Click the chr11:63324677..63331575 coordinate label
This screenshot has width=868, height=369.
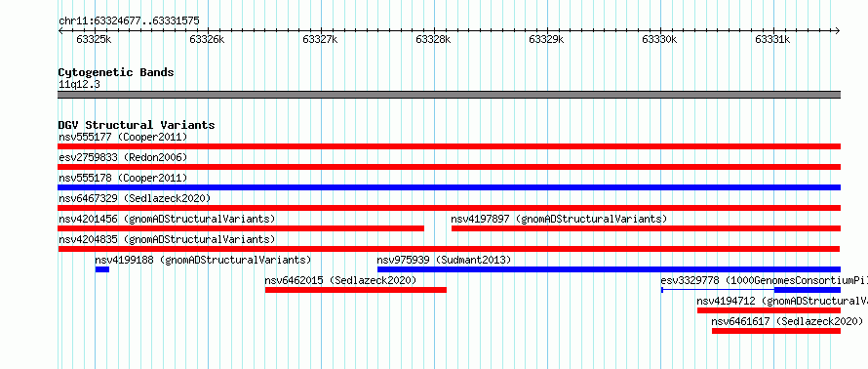pos(129,21)
